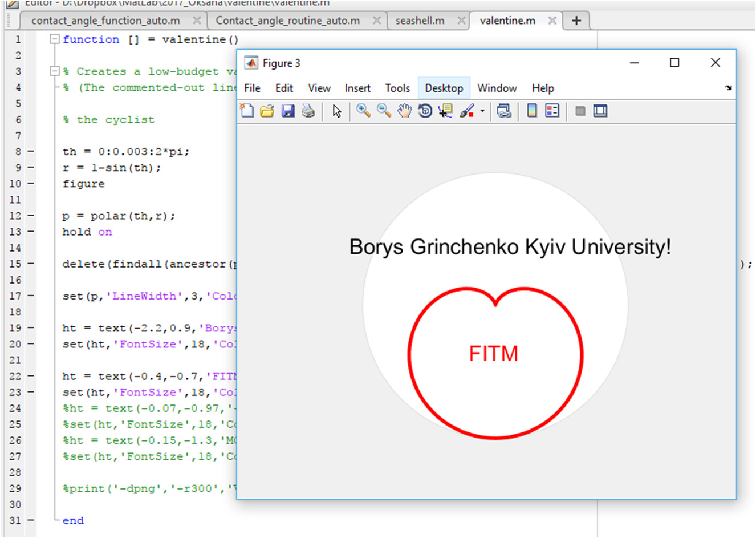Image resolution: width=756 pixels, height=538 pixels.
Task: Close the Contact_angle_routine_auto.m tab
Action: 376,21
